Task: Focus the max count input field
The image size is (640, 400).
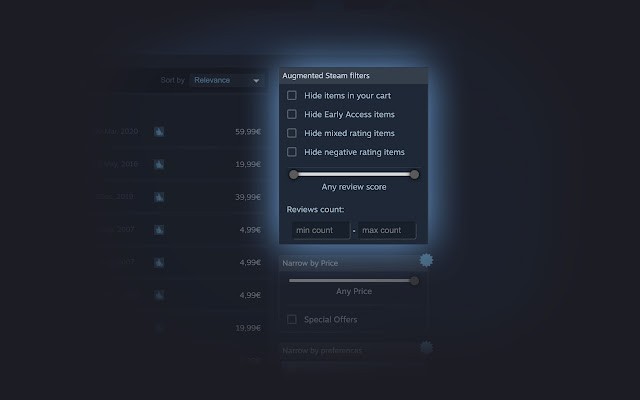Action: (x=387, y=230)
